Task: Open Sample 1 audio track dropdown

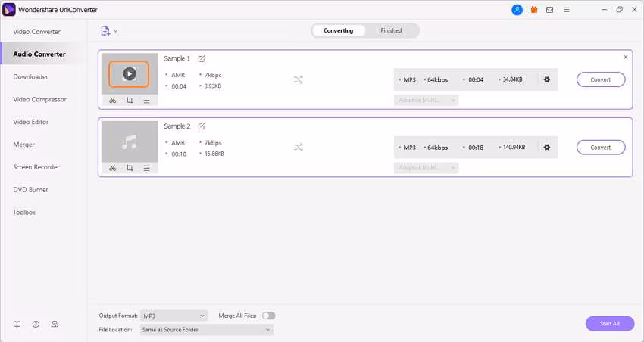Action: click(x=426, y=100)
